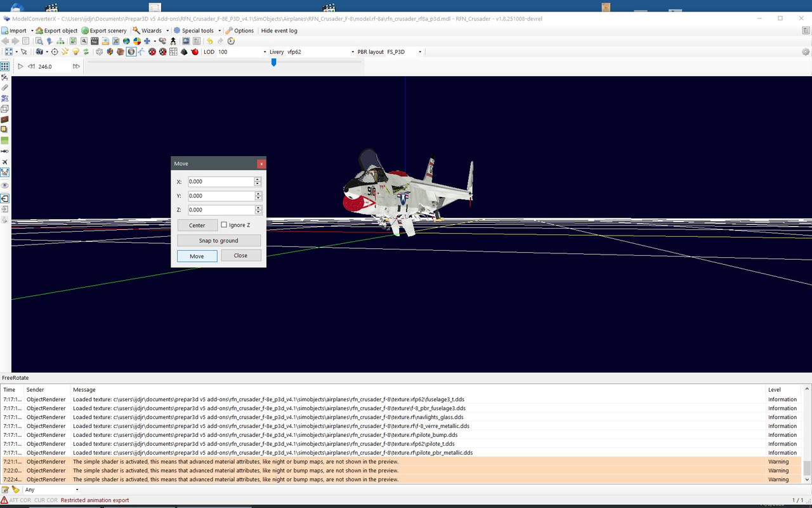Open the LOD dropdown

tap(265, 52)
